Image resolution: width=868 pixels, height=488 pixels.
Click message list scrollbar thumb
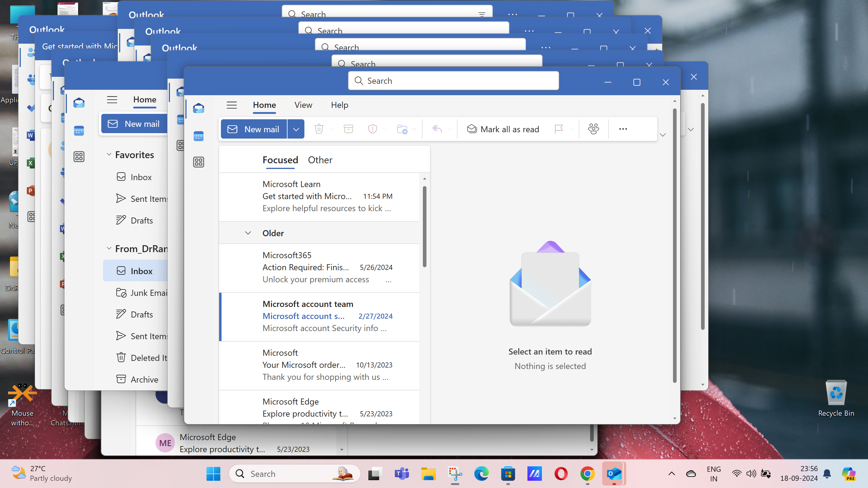click(424, 226)
